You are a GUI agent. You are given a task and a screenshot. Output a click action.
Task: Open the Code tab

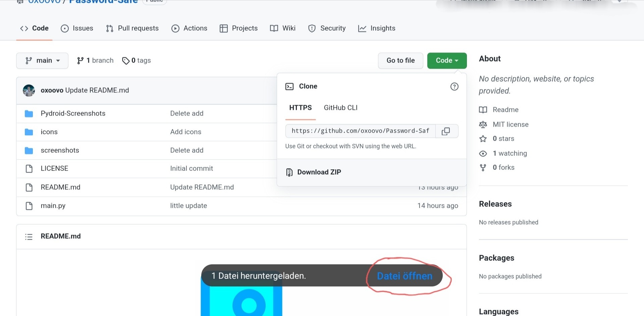[x=34, y=28]
